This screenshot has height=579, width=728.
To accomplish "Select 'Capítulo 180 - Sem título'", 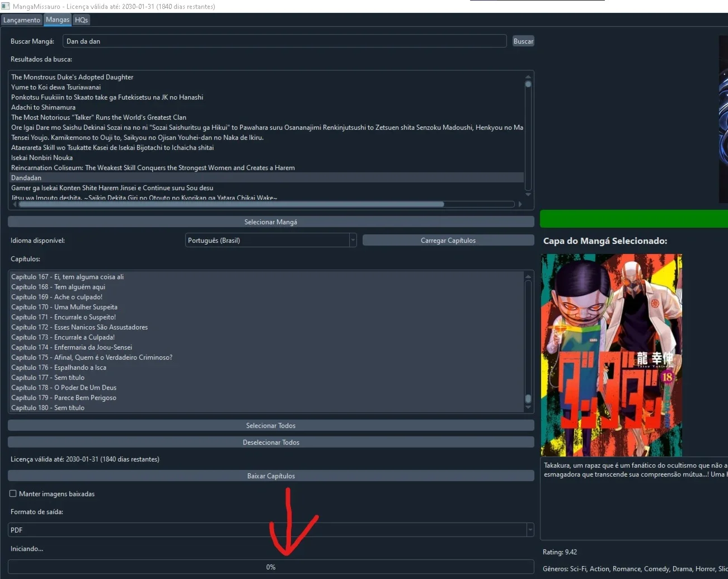I will click(266, 408).
